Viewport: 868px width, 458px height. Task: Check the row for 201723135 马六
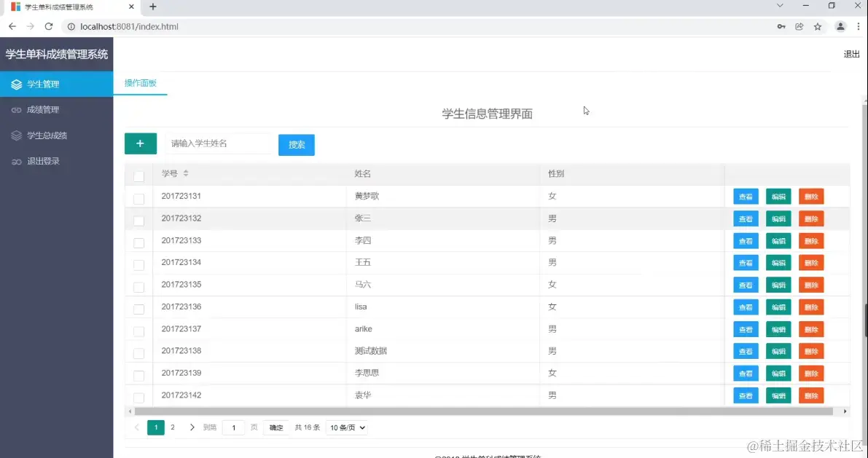[x=139, y=287]
